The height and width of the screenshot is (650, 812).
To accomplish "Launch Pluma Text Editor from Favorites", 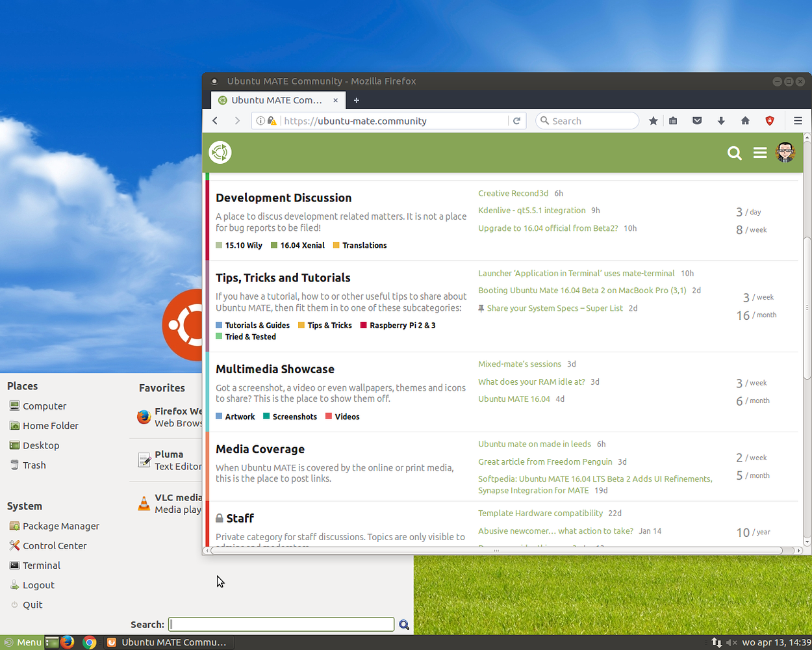I will pos(170,460).
